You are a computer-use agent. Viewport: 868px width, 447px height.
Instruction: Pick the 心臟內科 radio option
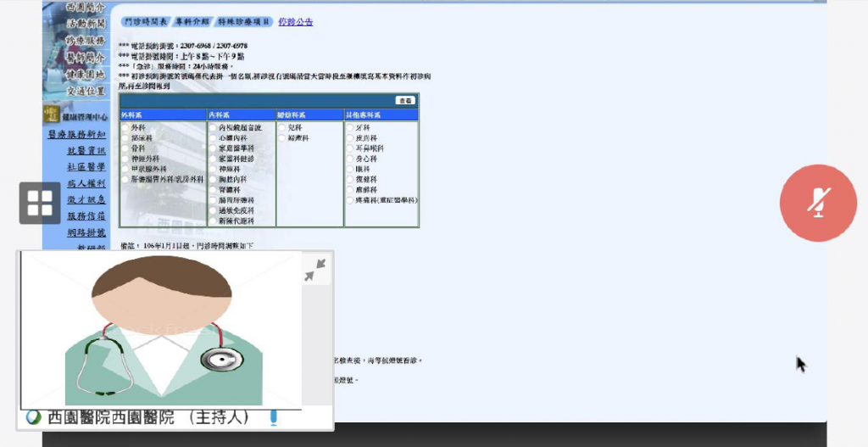pyautogui.click(x=213, y=138)
